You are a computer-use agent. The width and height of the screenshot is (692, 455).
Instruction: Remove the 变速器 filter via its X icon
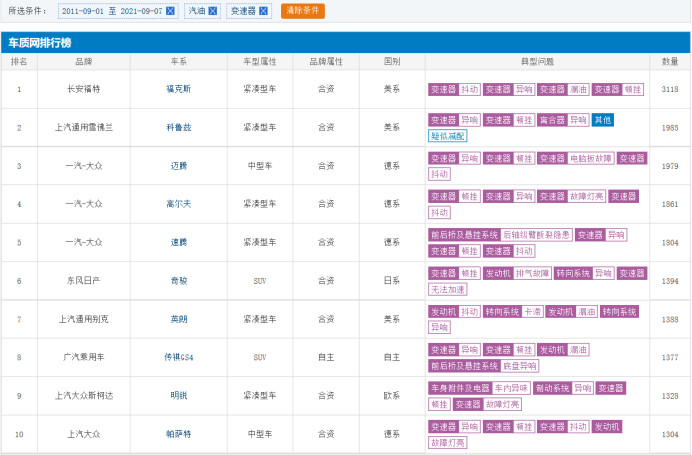click(263, 11)
